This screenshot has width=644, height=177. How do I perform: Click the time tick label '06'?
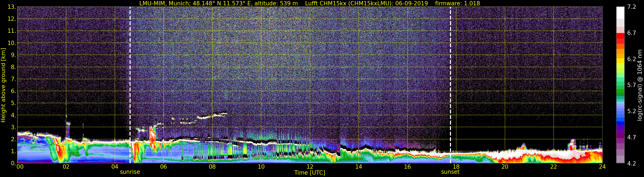164,167
